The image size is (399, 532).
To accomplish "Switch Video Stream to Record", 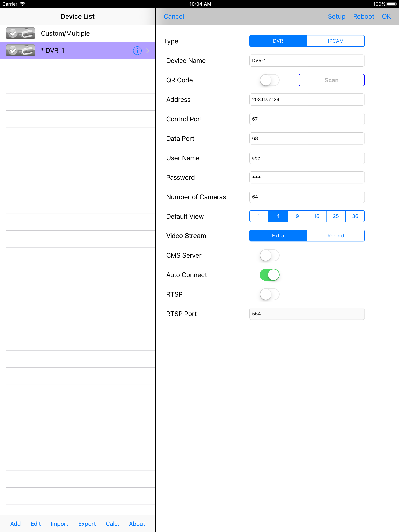I will (x=335, y=235).
